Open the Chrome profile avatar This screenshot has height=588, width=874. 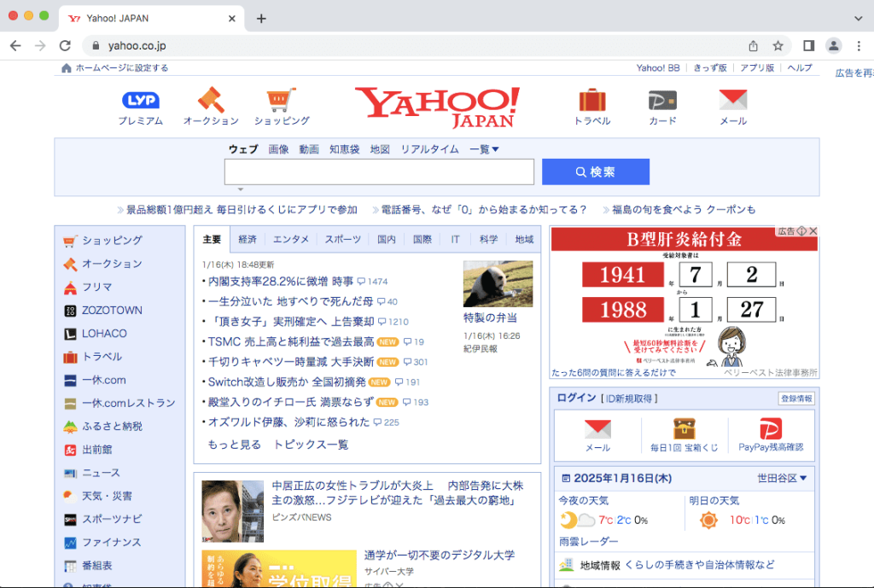(833, 46)
